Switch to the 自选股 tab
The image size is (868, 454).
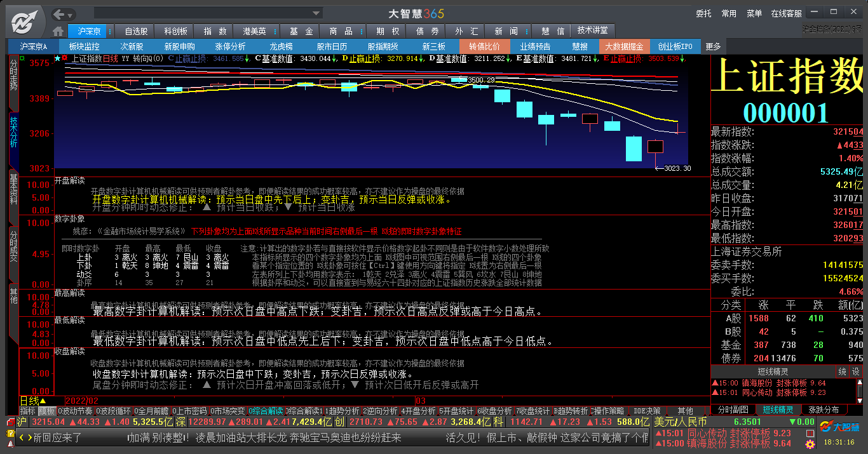click(136, 31)
